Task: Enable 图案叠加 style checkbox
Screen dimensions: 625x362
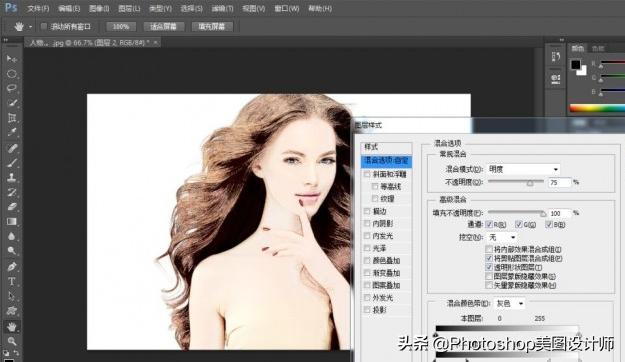Action: 367,285
